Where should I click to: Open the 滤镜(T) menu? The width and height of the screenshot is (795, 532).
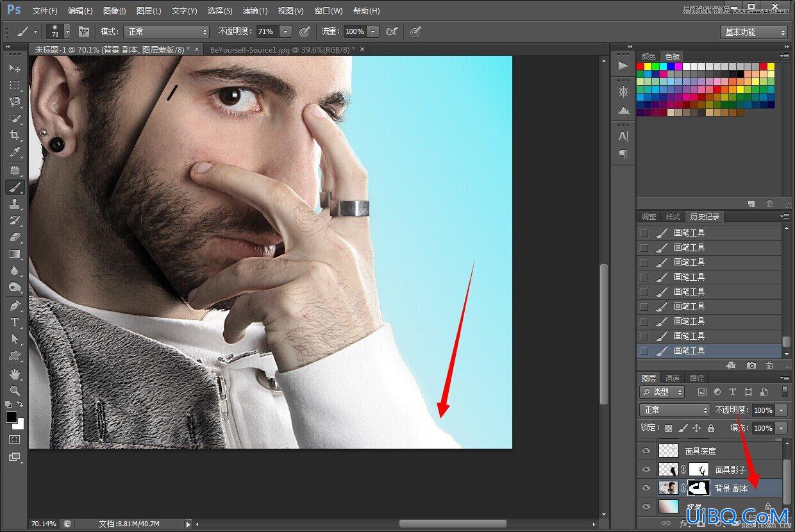pos(255,11)
